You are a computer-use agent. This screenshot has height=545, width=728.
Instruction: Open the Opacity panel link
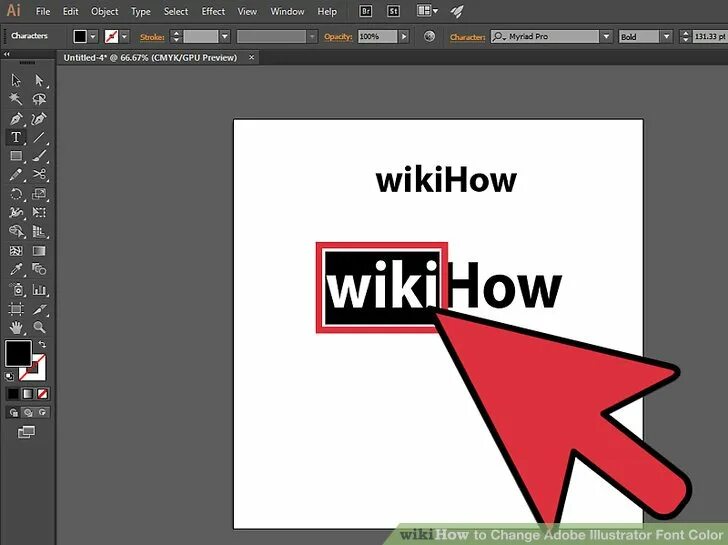coord(338,37)
